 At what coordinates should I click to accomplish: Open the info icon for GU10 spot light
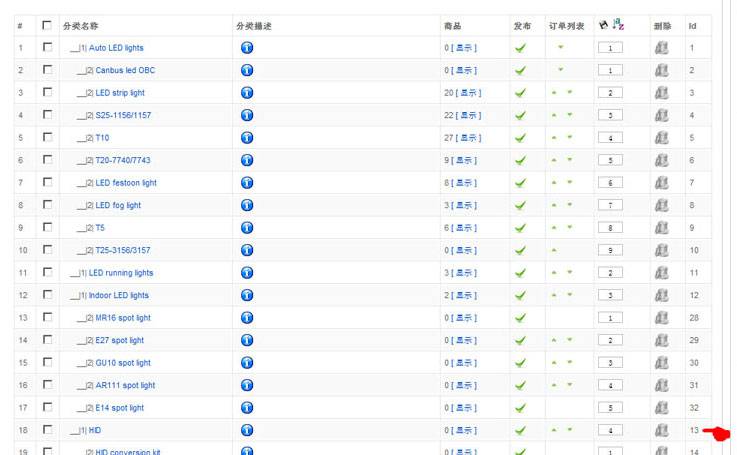click(247, 363)
